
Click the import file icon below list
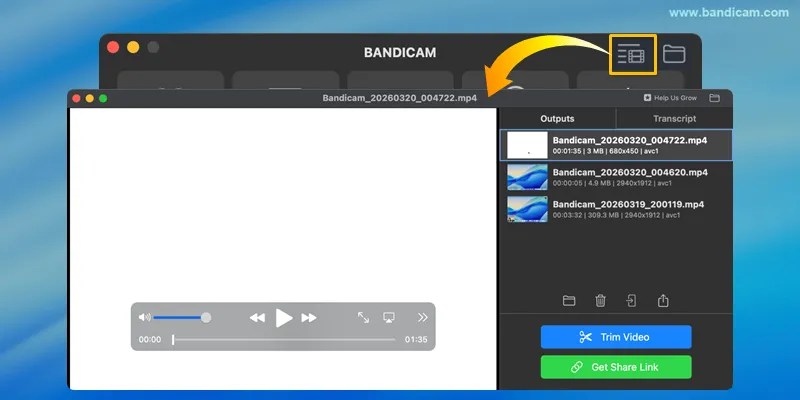pos(632,301)
